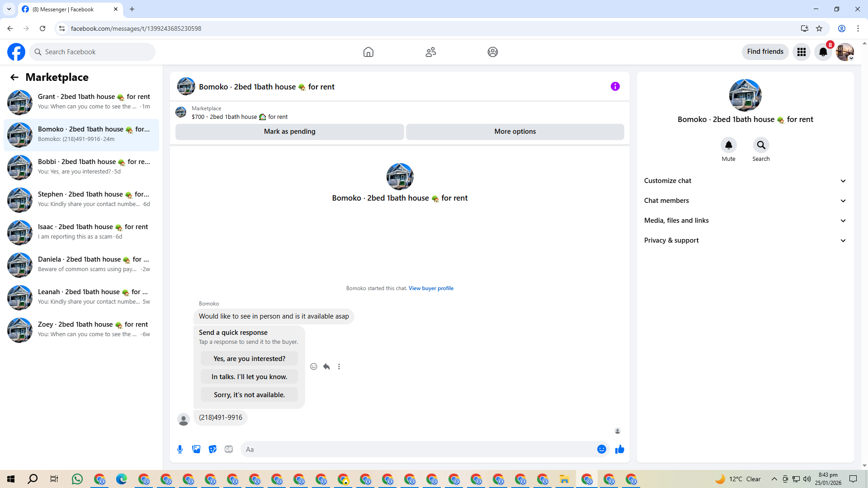Open the Leanah conversation

tap(81, 297)
